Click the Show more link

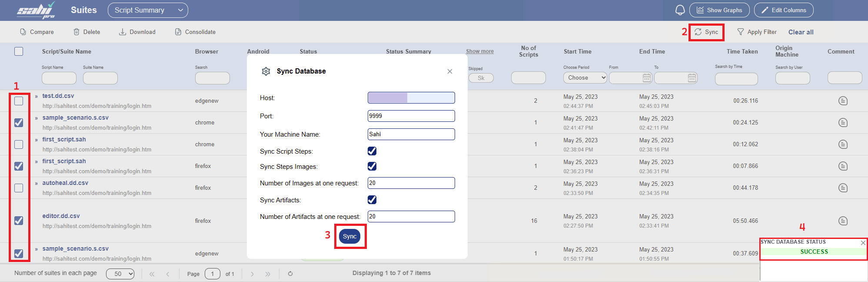(x=479, y=51)
